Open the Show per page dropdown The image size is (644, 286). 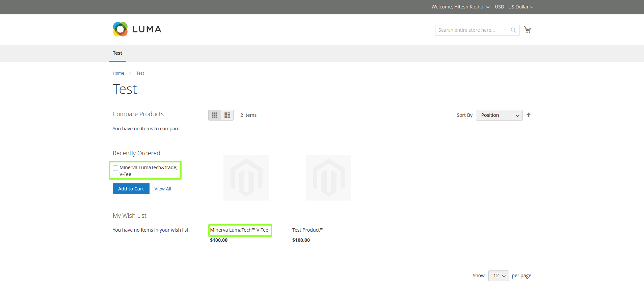click(x=499, y=276)
